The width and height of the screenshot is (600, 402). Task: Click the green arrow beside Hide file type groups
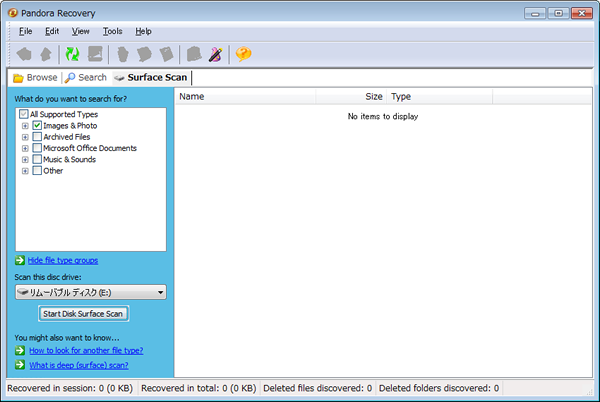pos(20,260)
